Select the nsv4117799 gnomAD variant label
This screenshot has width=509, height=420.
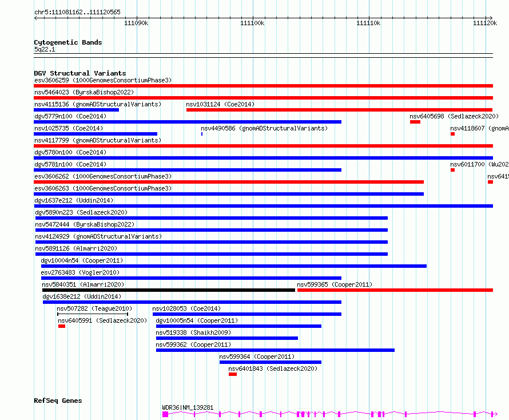[x=98, y=140]
